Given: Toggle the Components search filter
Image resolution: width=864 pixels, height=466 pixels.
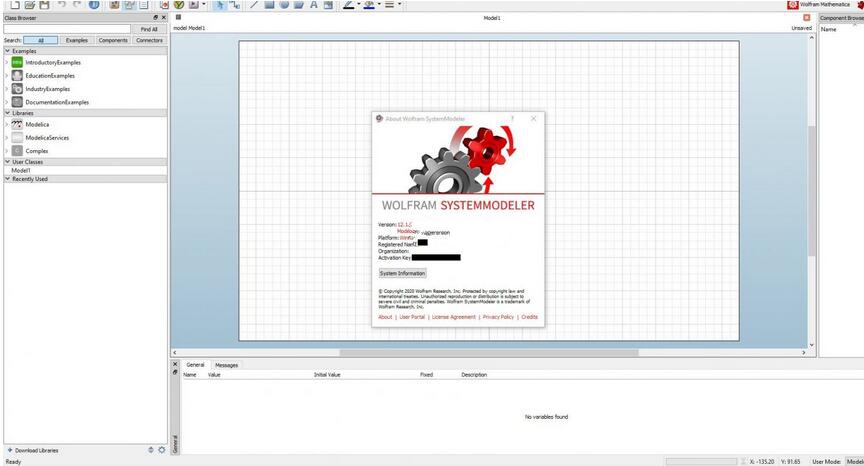Looking at the screenshot, I should [113, 40].
